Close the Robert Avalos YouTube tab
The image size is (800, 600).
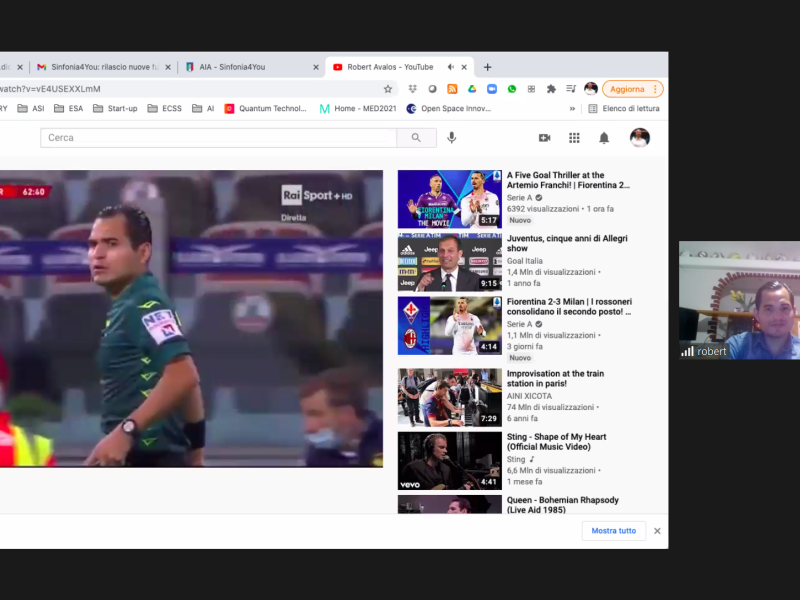[464, 67]
